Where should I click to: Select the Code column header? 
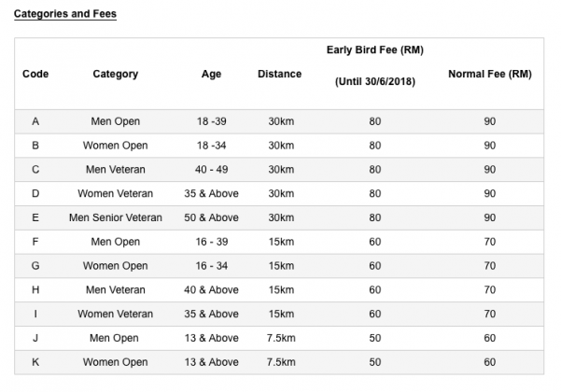(x=35, y=75)
